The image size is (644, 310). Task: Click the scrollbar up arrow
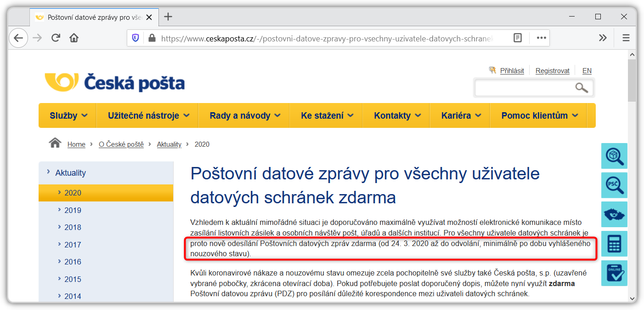point(632,54)
